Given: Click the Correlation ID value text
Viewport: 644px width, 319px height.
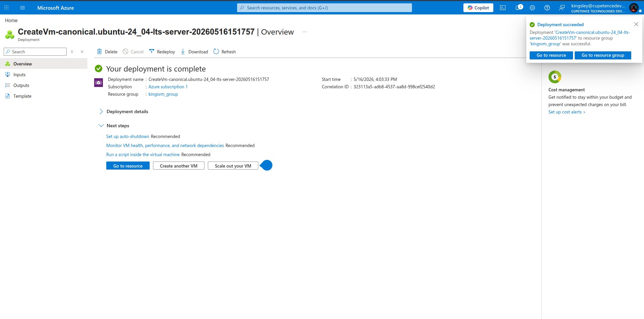Looking at the screenshot, I should (394, 87).
